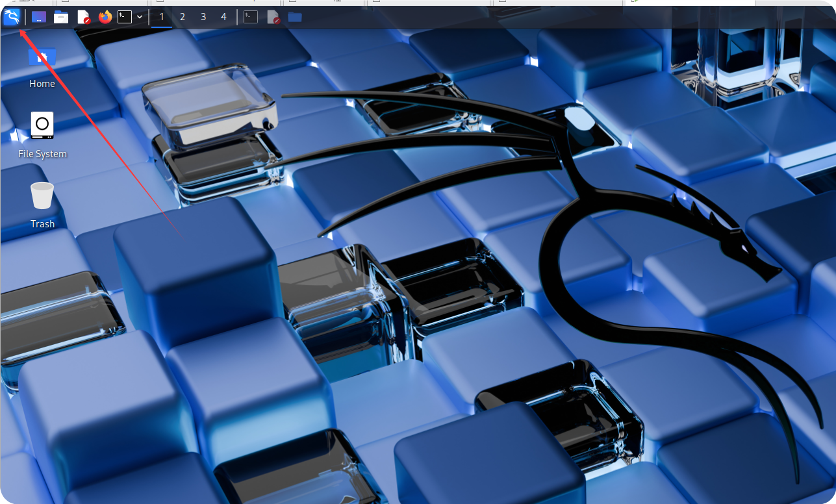Viewport: 836px width, 504px height.
Task: Select the dimmed folder window in taskbar
Action: point(295,17)
